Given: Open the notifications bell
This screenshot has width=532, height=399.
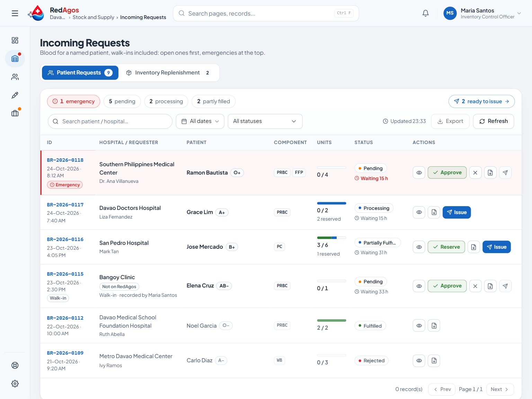Looking at the screenshot, I should click(x=426, y=14).
